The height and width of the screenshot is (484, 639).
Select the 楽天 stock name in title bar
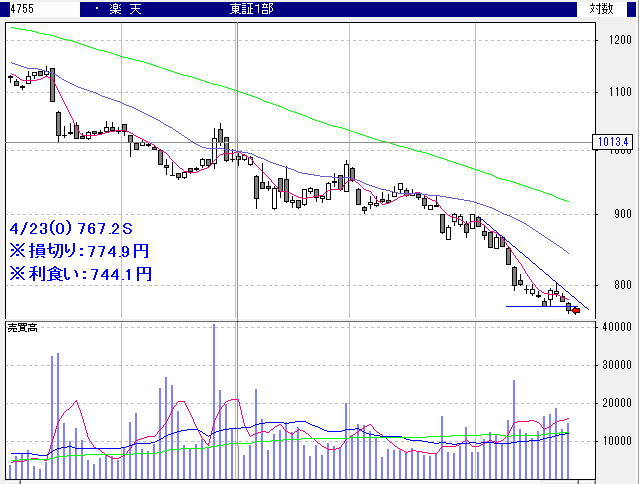(x=132, y=8)
